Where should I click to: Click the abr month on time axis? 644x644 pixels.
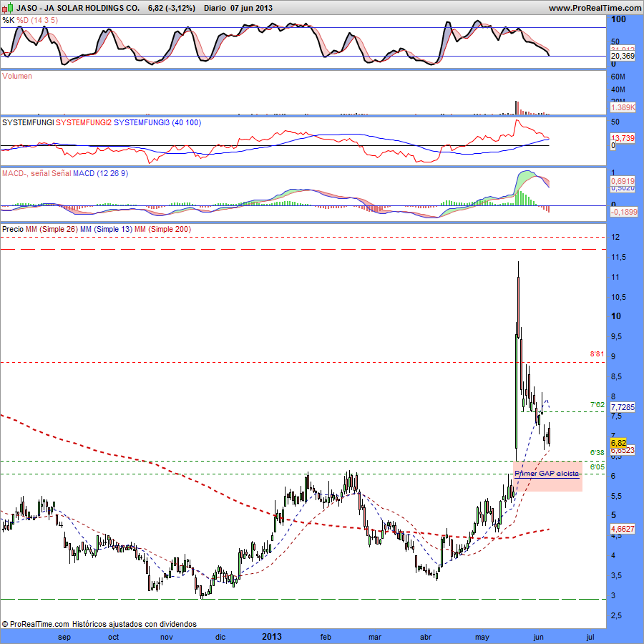click(426, 637)
